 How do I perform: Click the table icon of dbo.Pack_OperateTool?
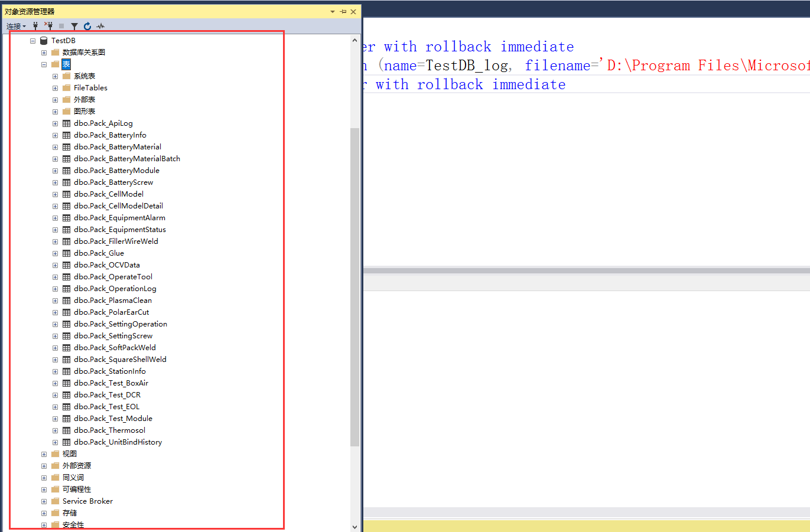[67, 277]
